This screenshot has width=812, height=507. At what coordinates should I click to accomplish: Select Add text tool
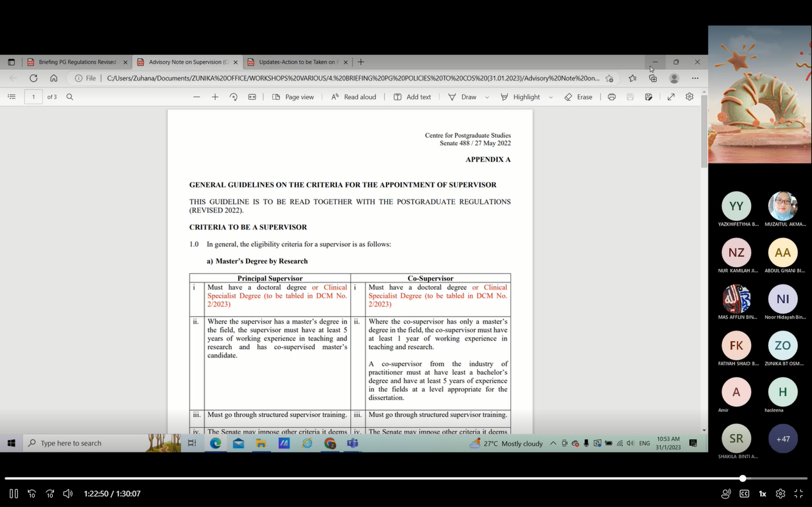pyautogui.click(x=413, y=97)
